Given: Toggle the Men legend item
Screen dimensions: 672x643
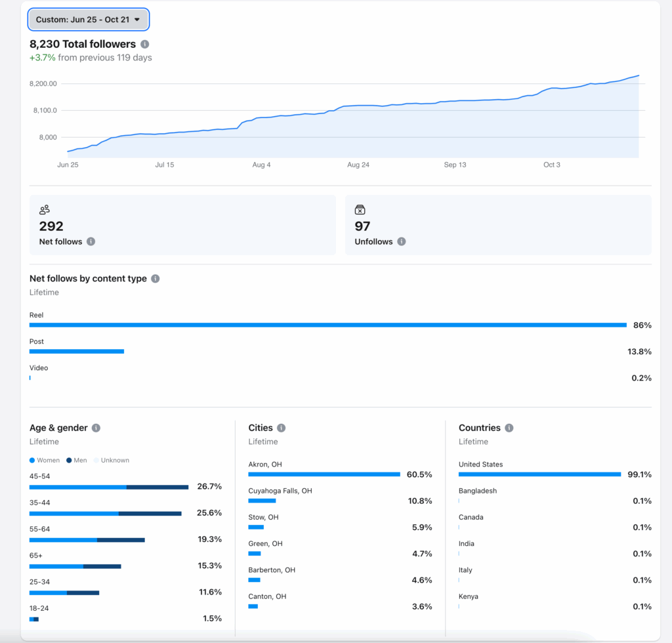Looking at the screenshot, I should pyautogui.click(x=77, y=461).
